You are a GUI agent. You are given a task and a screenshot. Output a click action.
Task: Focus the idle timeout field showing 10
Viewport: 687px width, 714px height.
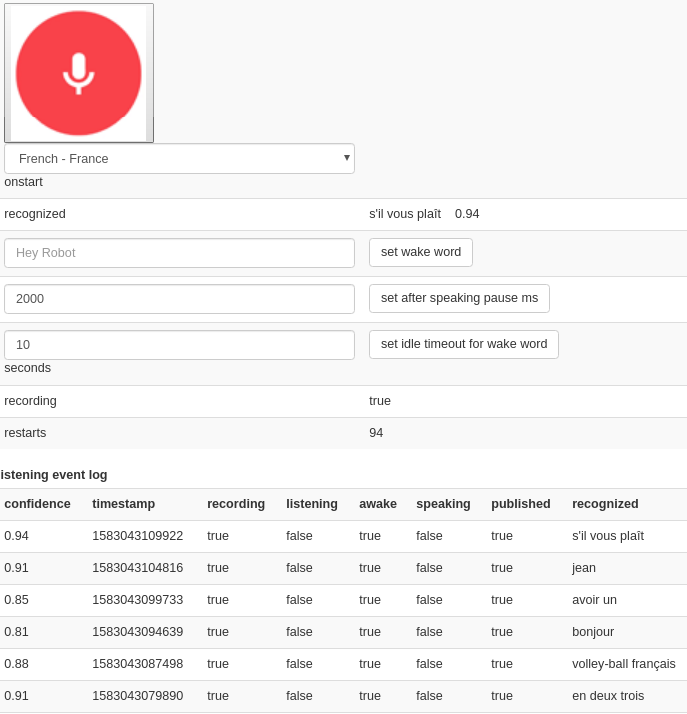[x=179, y=345]
